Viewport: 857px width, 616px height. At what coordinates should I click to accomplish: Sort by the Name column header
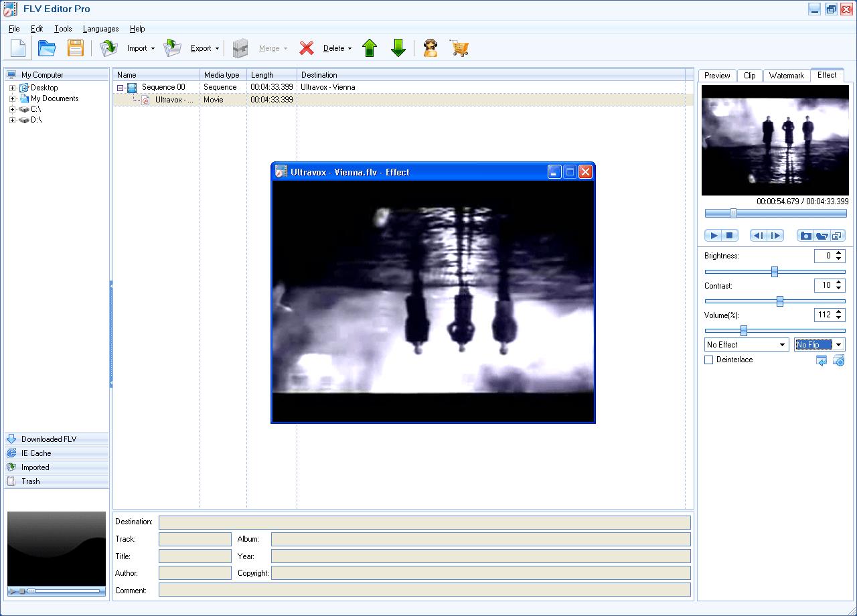click(x=157, y=75)
